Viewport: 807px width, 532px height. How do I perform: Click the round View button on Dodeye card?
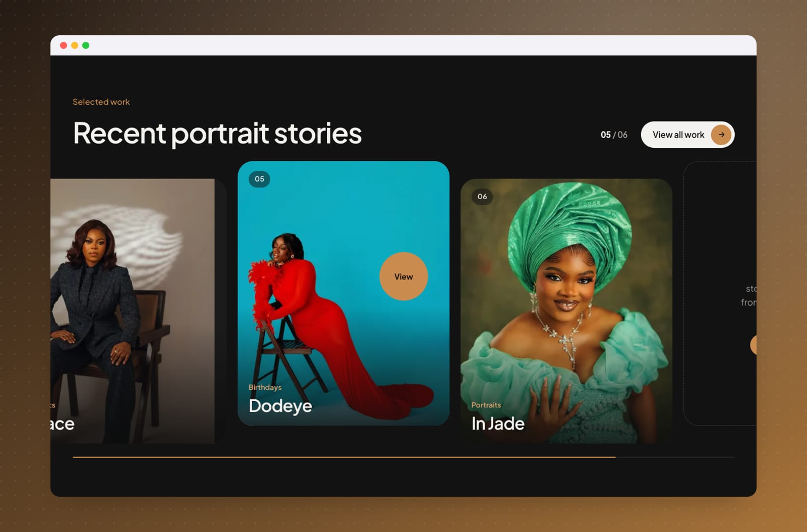pos(403,276)
